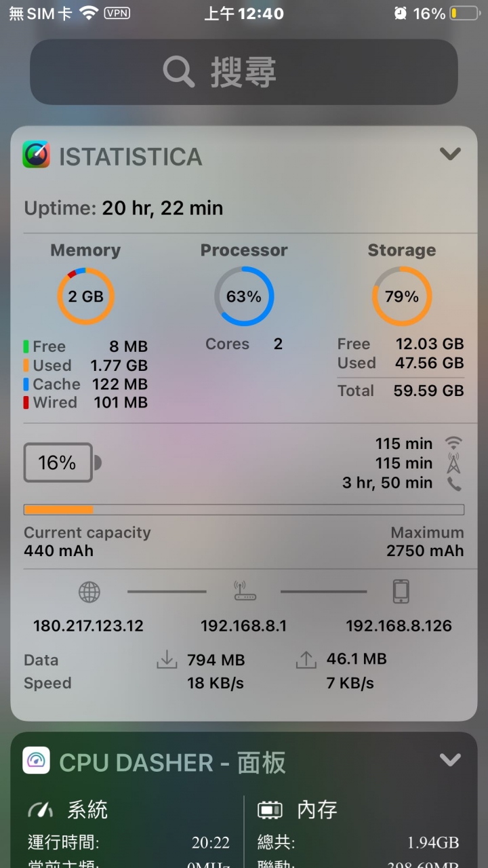This screenshot has height=868, width=488.
Task: Tap the Processor 63% ring gauge
Action: (x=244, y=296)
